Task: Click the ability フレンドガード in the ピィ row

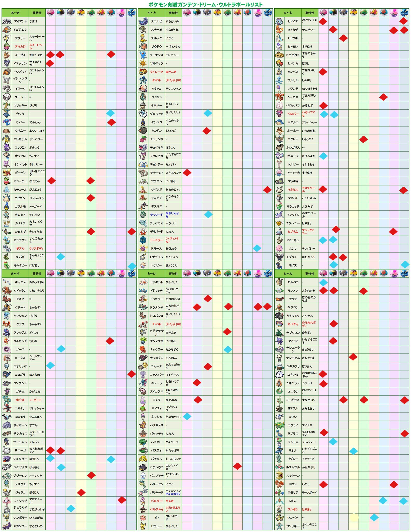Action: 173,518
